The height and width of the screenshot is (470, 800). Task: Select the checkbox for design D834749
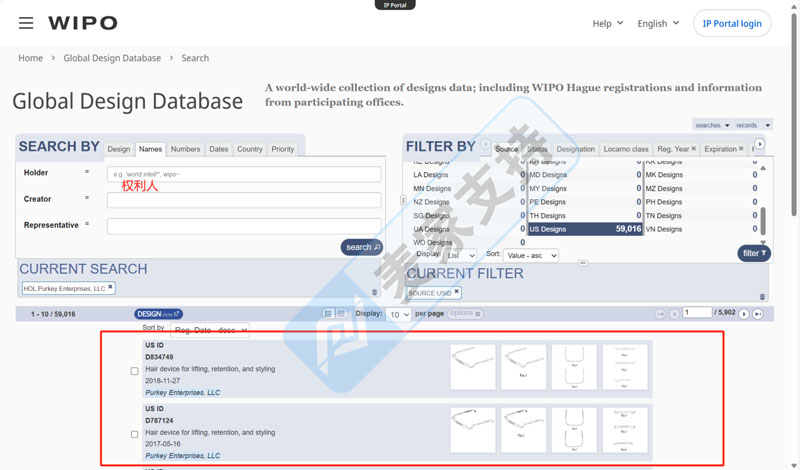(134, 371)
